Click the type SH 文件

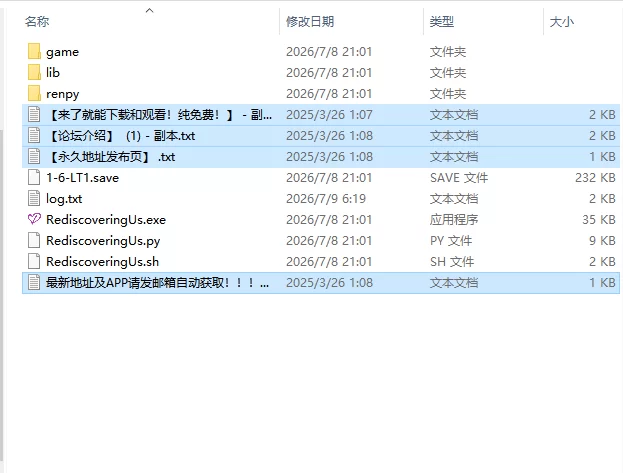[452, 262]
